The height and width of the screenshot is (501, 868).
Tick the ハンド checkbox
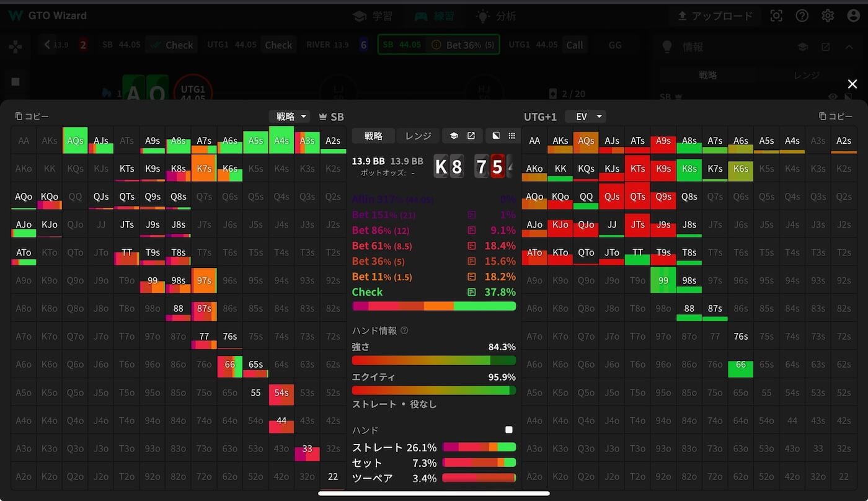[x=509, y=430]
